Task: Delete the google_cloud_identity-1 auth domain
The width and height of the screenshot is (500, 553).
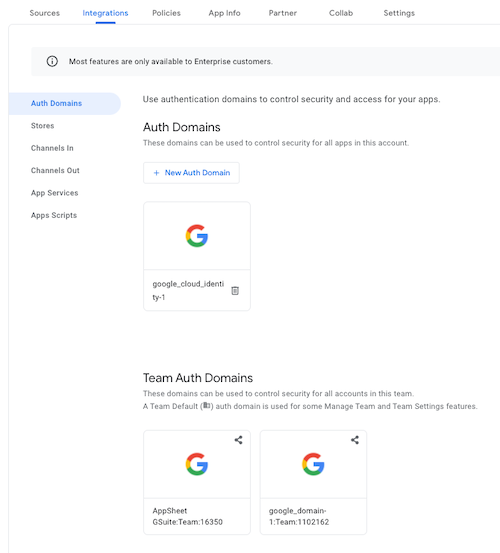Action: click(235, 291)
